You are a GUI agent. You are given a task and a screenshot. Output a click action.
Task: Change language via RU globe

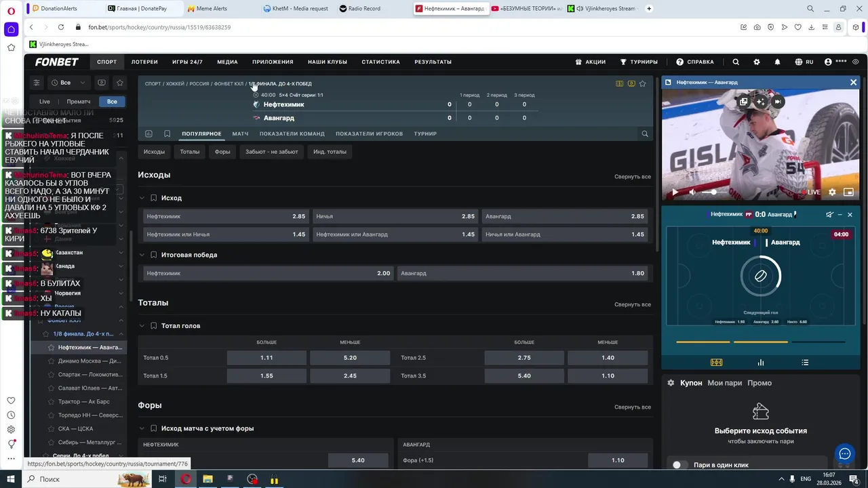point(804,62)
